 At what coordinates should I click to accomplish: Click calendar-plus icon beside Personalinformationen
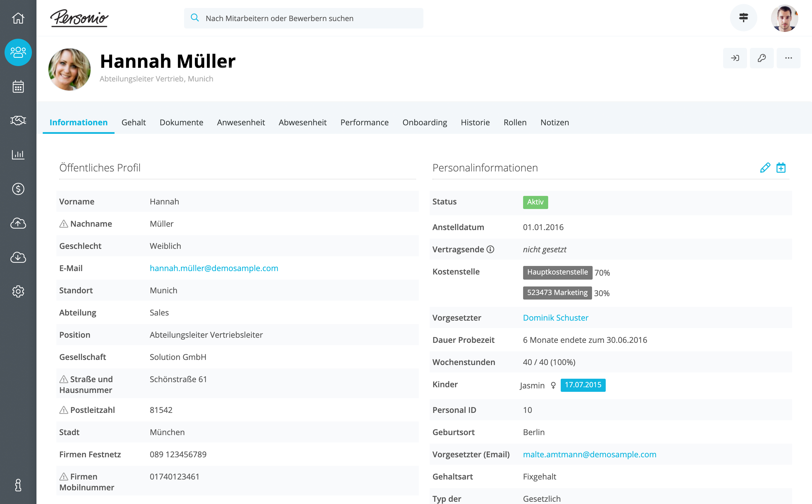coord(781,168)
